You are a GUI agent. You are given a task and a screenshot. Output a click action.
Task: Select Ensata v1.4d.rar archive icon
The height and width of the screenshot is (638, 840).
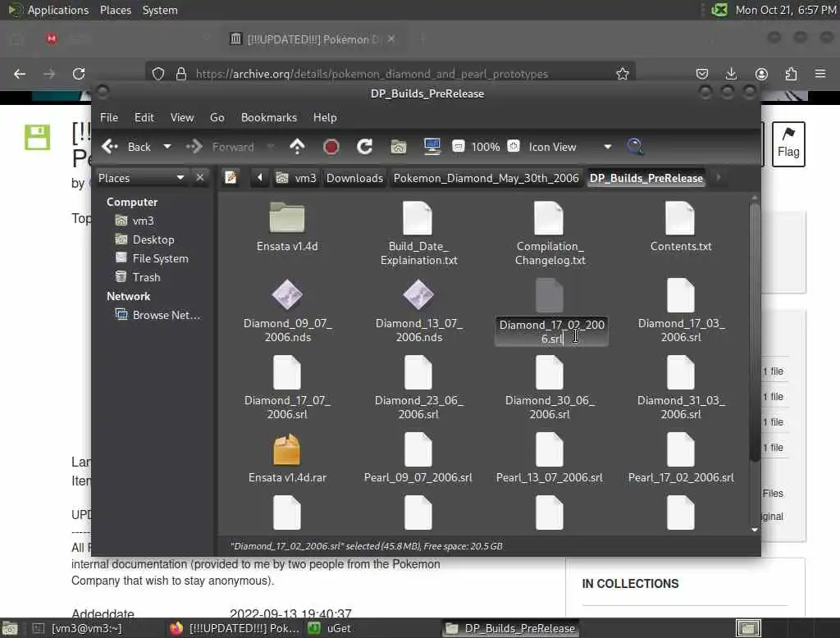coord(287,449)
